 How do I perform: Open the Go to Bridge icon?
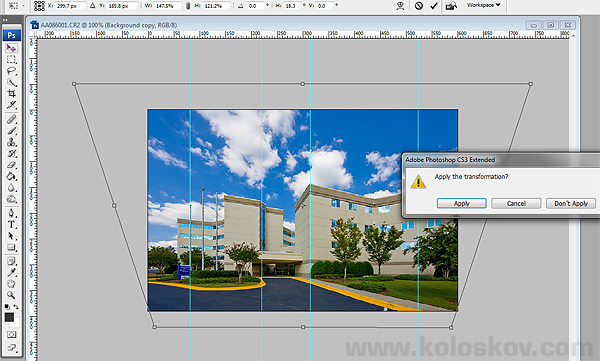(452, 6)
